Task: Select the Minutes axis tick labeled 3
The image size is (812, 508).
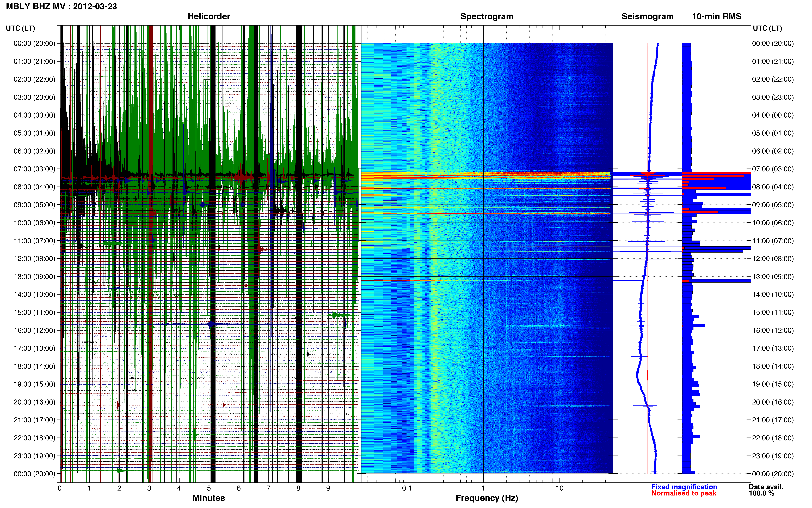Action: pos(149,488)
